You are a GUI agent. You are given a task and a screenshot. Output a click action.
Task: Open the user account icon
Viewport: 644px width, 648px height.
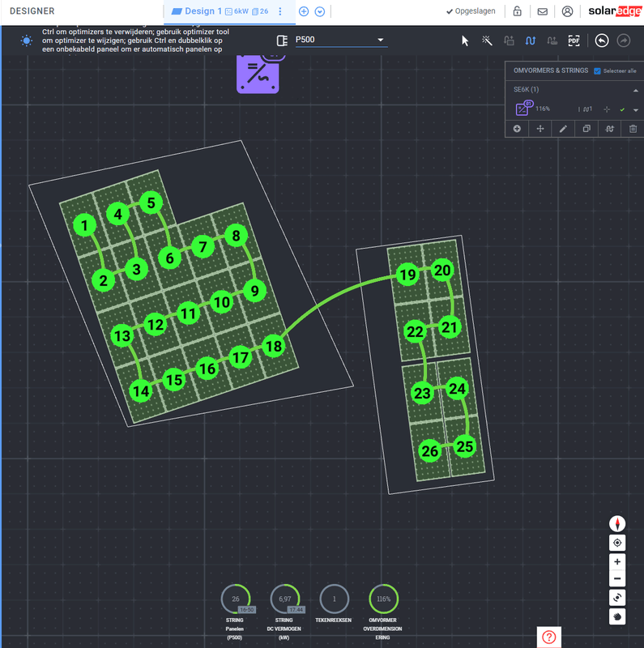pyautogui.click(x=567, y=11)
